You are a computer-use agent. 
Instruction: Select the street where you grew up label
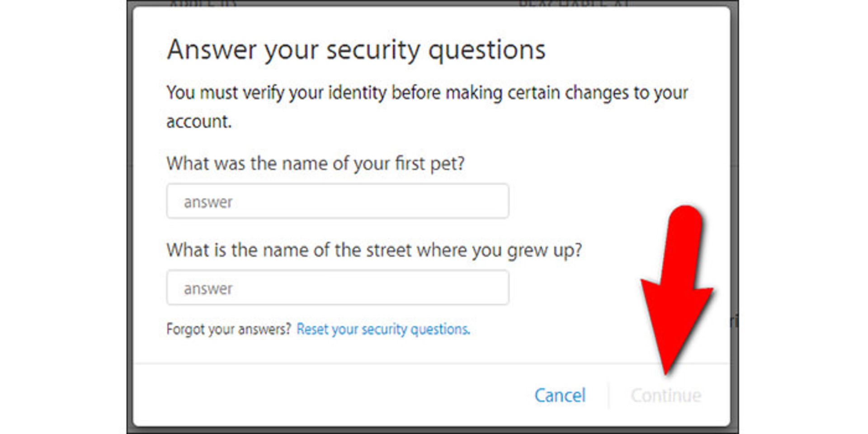point(374,250)
